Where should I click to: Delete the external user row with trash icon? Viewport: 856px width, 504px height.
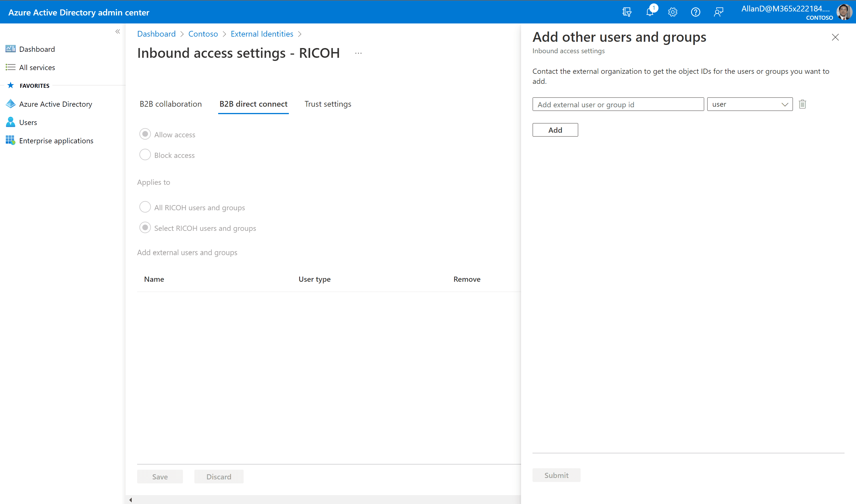point(802,104)
